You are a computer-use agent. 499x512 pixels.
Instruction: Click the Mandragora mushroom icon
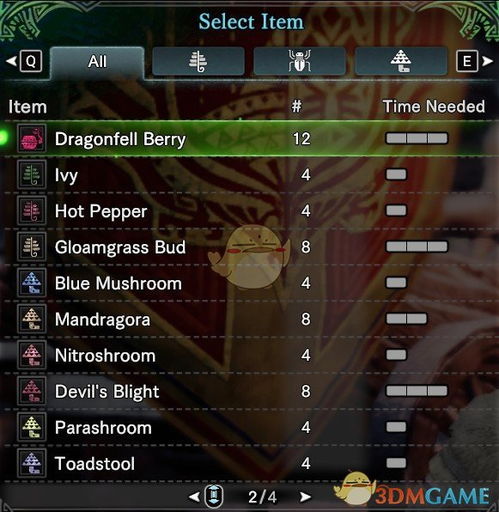pyautogui.click(x=32, y=319)
